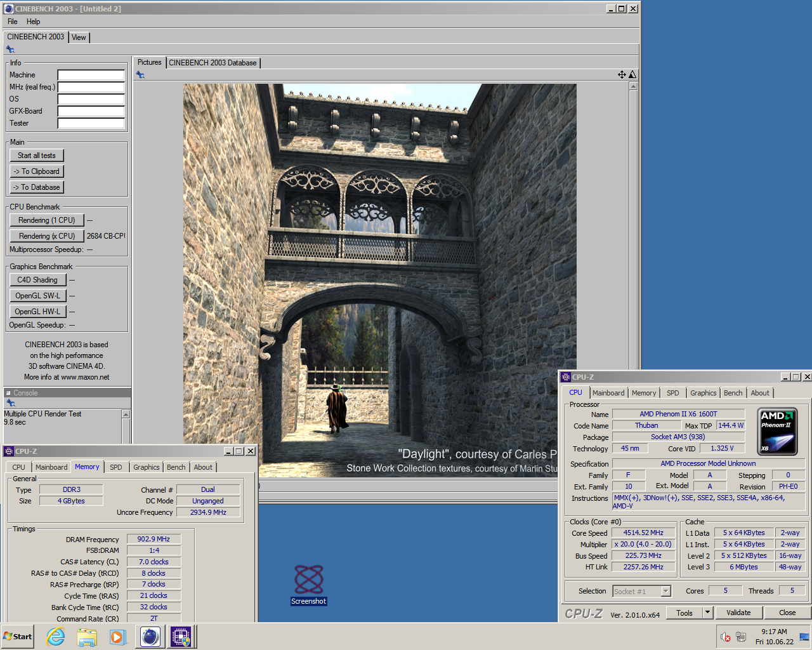Click the MHz (real freq.) input field

[91, 87]
